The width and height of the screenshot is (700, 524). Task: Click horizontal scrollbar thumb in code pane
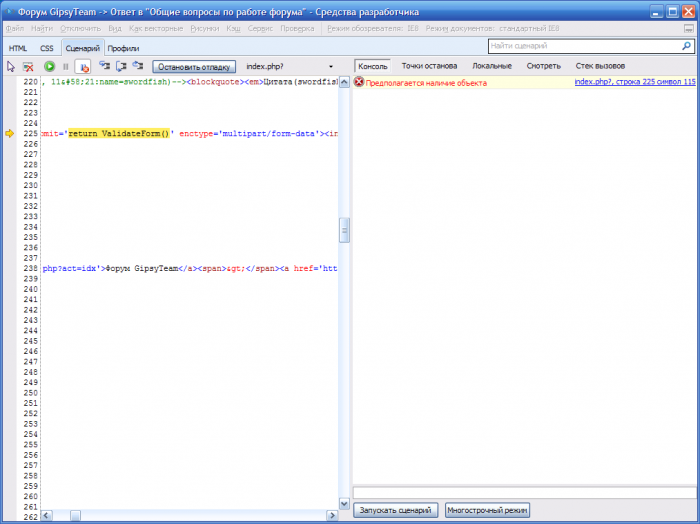tap(75, 515)
